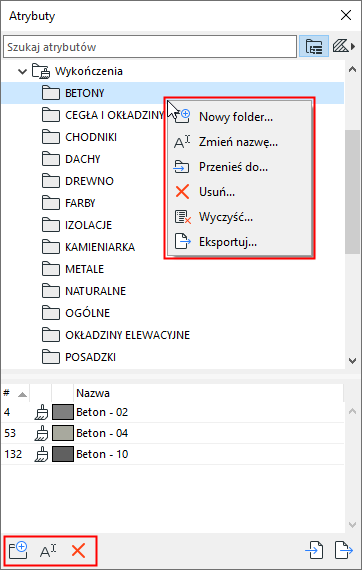This screenshot has height=570, width=362.
Task: Choose Wyczyść... from context menu
Action: tap(239, 217)
